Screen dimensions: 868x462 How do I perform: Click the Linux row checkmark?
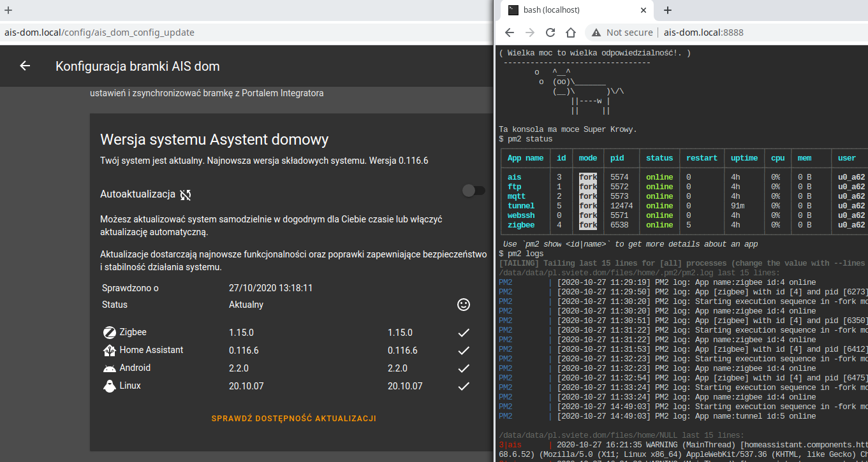pyautogui.click(x=464, y=386)
